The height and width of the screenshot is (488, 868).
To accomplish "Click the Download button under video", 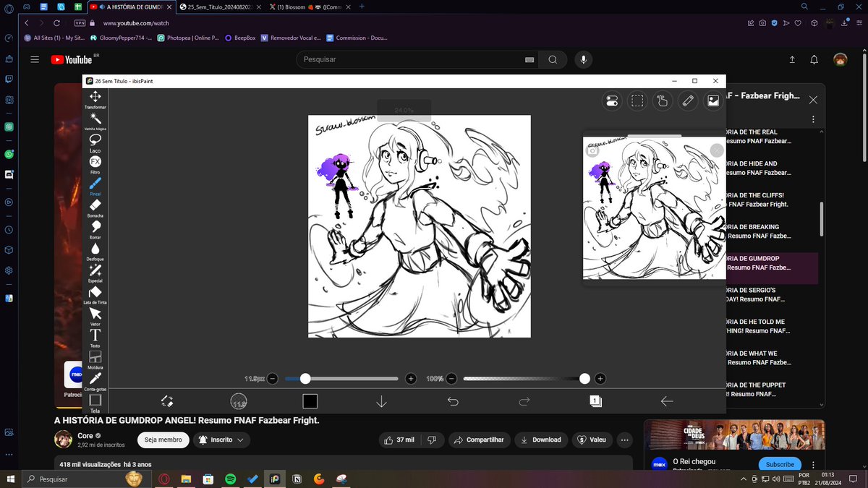I will 541,440.
